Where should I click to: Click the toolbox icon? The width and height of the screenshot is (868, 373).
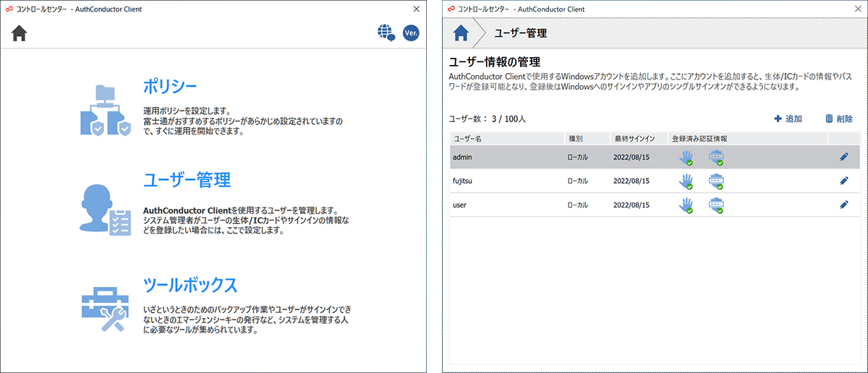pos(105,308)
